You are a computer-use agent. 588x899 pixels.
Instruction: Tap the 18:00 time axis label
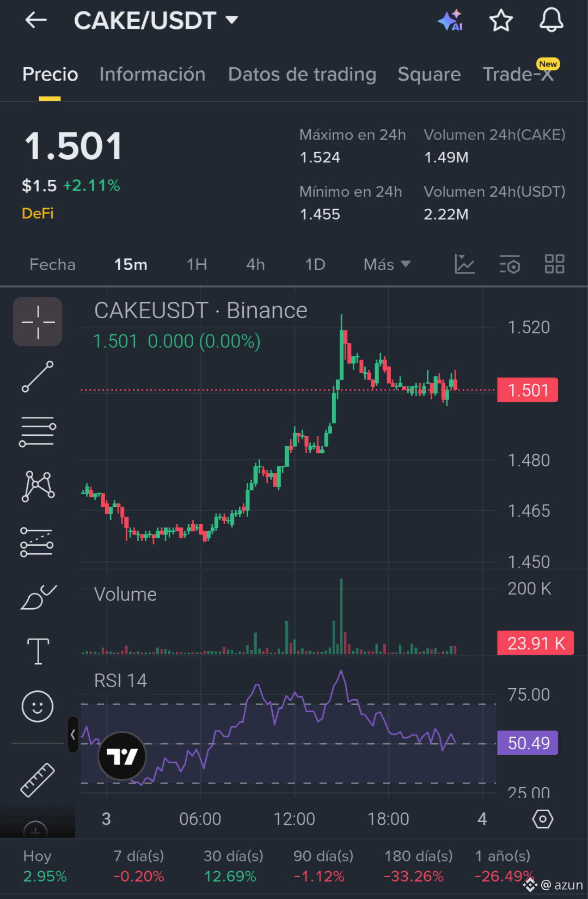(388, 819)
